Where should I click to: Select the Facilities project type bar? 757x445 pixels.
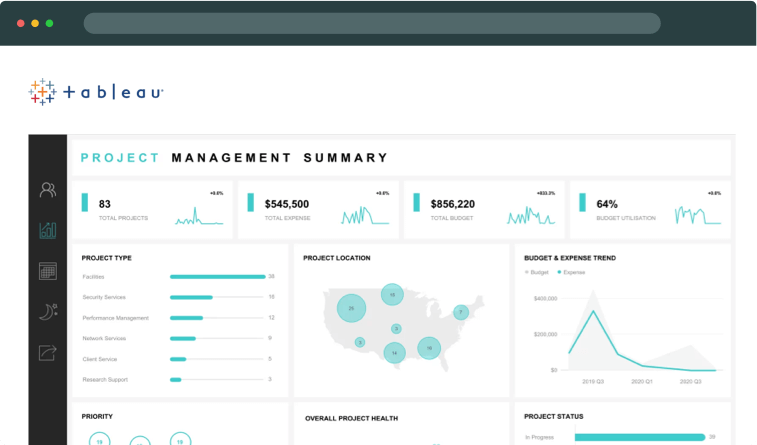point(217,277)
